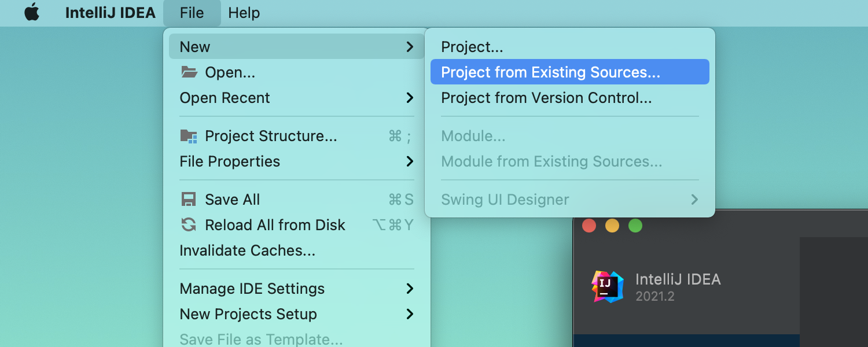Screen dimensions: 868x347
Task: Click the New menu item
Action: [195, 47]
